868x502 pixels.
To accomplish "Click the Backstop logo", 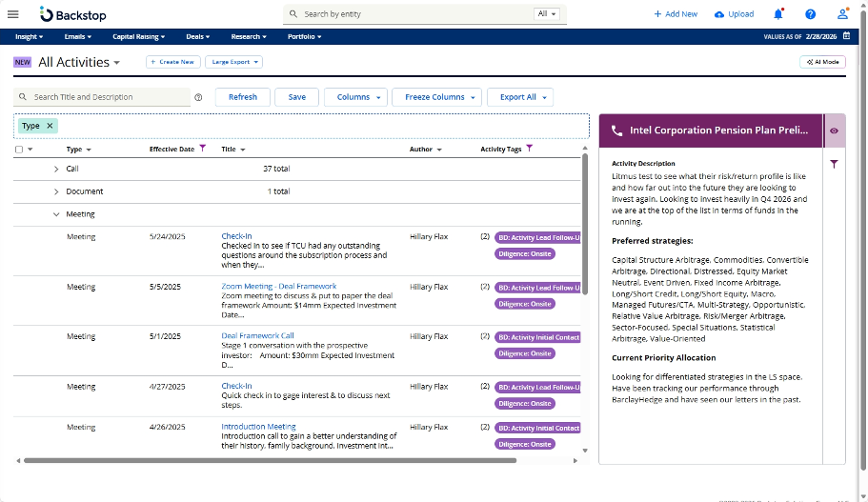I will point(73,15).
